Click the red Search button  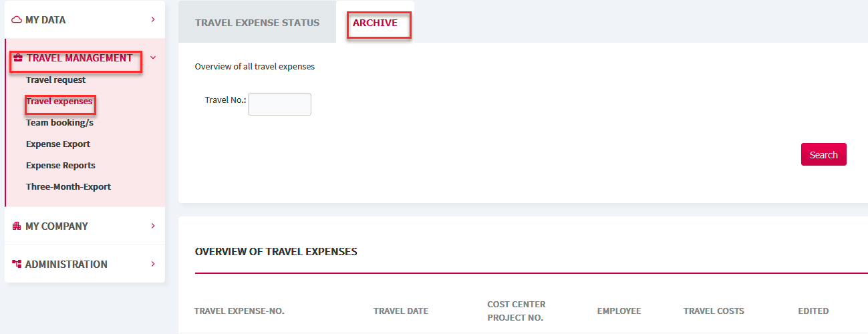coord(824,154)
